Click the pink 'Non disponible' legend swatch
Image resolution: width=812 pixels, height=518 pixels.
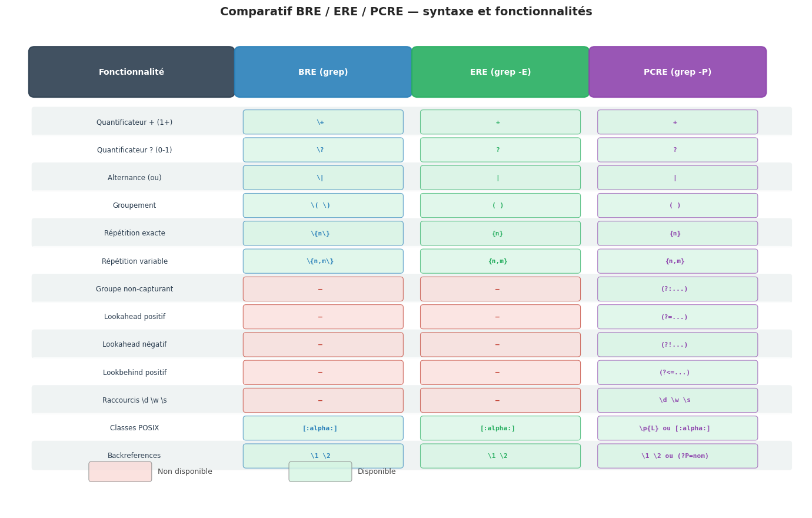click(120, 471)
